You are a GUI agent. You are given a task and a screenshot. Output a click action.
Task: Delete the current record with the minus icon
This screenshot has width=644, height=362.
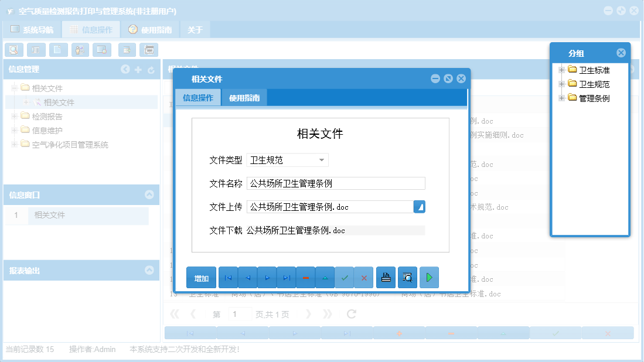(305, 277)
